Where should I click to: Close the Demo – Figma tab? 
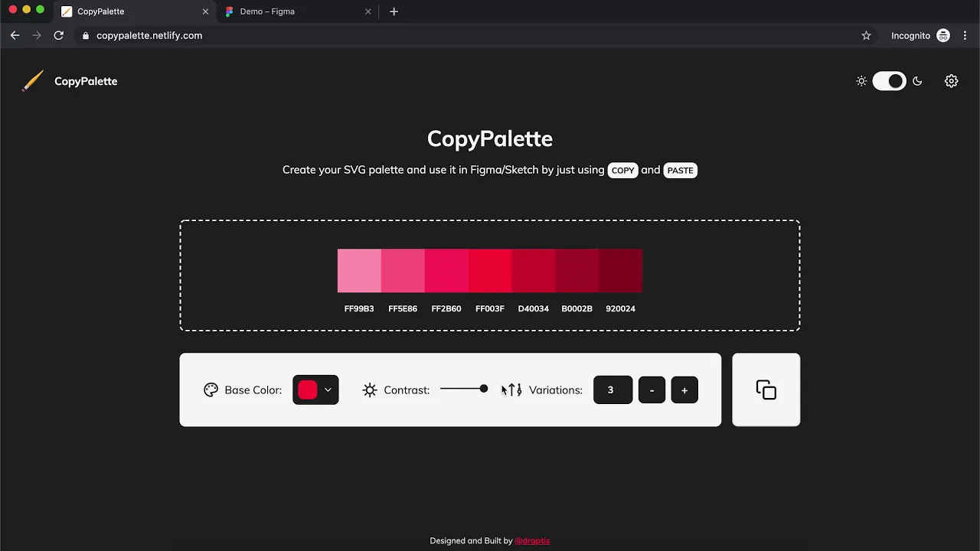point(368,11)
